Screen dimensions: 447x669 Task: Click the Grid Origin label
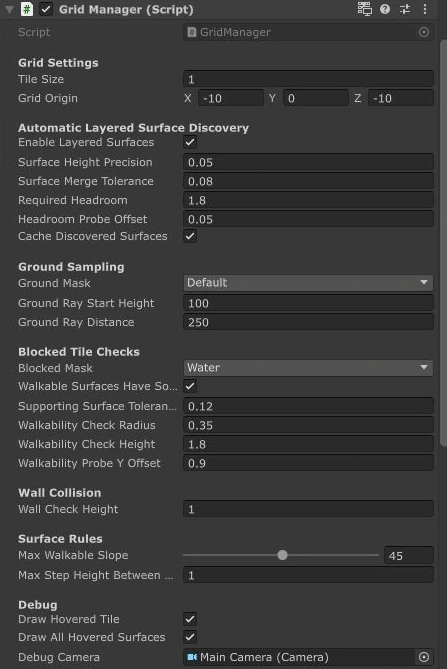pos(48,98)
